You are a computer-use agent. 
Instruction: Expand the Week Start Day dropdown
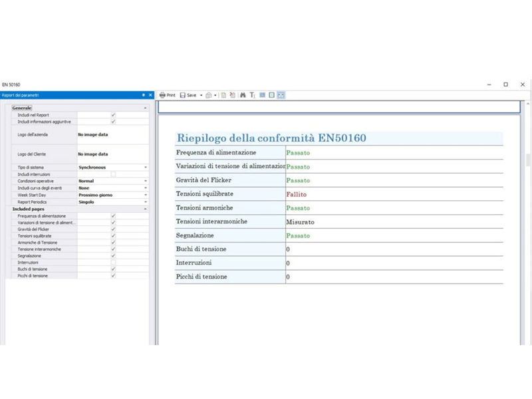click(146, 195)
